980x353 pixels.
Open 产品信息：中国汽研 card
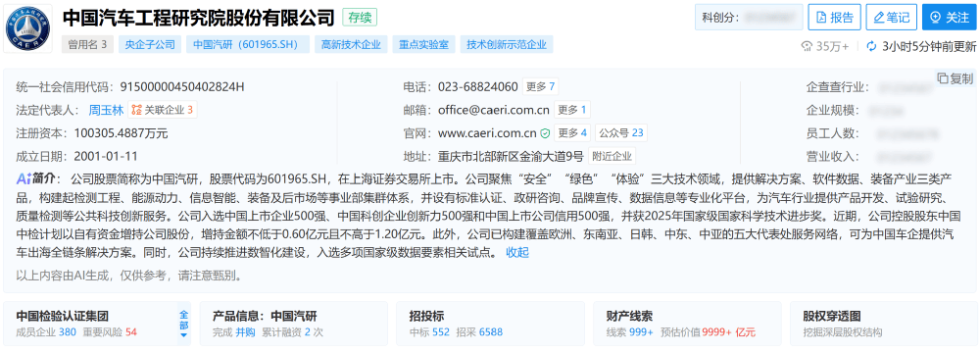coord(294,324)
